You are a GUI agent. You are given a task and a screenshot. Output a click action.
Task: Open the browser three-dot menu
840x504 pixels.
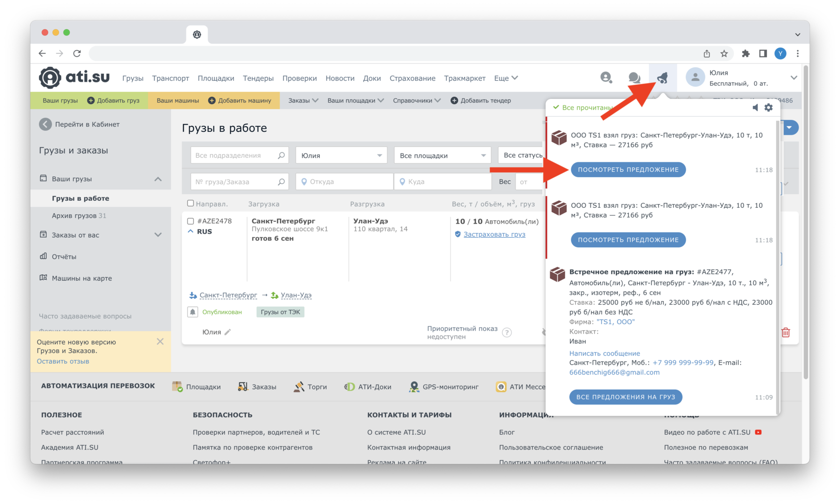click(x=797, y=53)
